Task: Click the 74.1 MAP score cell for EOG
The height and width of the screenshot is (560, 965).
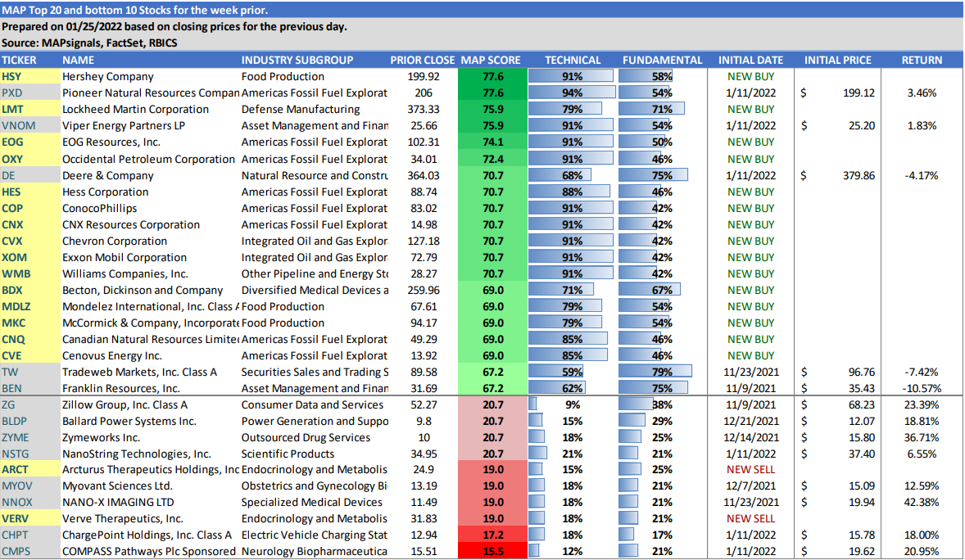Action: click(x=492, y=142)
